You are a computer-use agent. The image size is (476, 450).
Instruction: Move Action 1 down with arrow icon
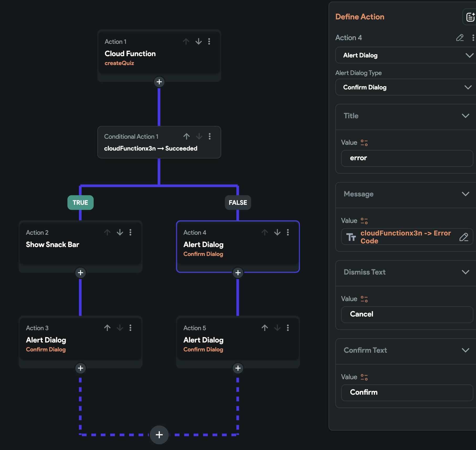(x=199, y=41)
